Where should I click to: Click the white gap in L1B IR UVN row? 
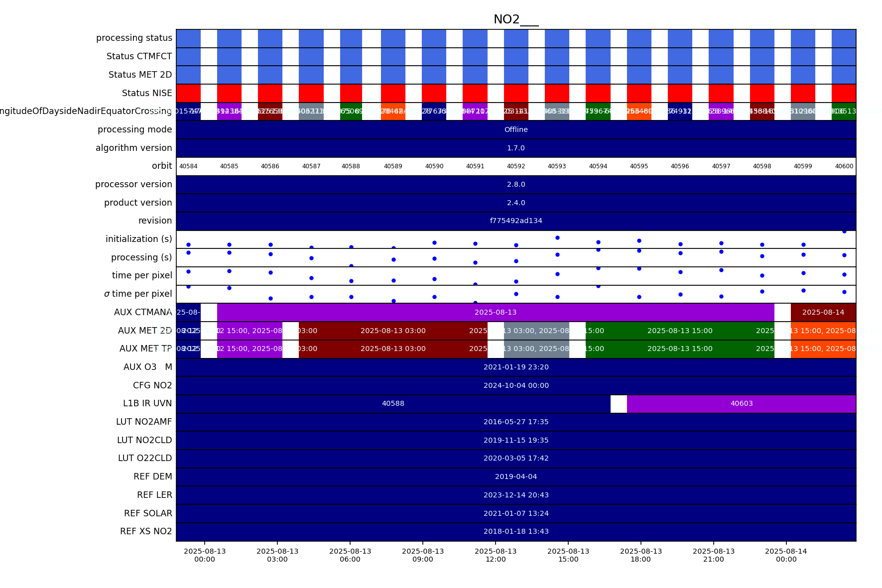click(618, 404)
